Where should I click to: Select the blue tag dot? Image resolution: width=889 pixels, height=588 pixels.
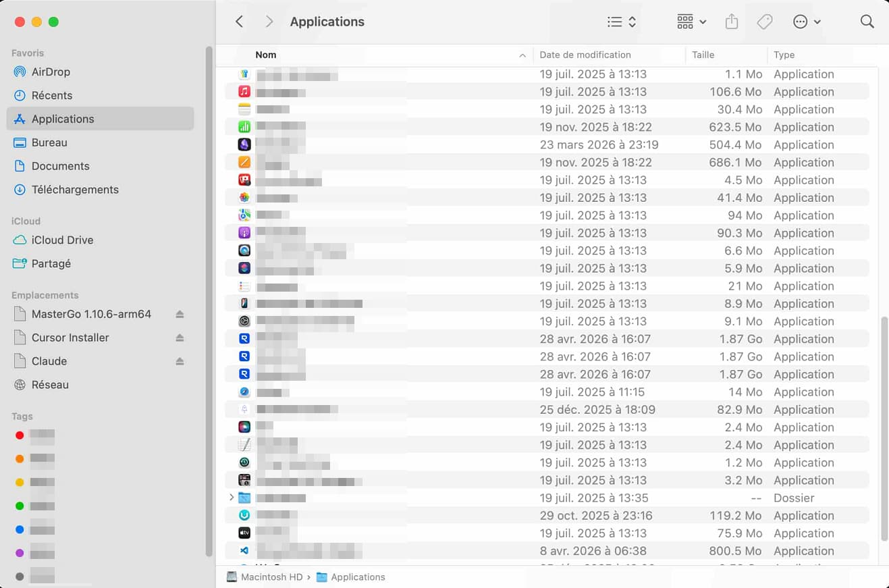click(x=20, y=530)
